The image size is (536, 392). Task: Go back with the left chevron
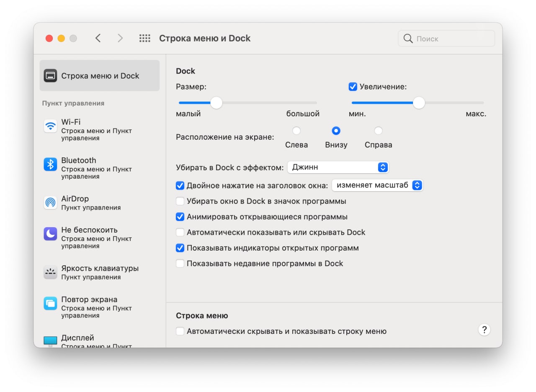98,38
